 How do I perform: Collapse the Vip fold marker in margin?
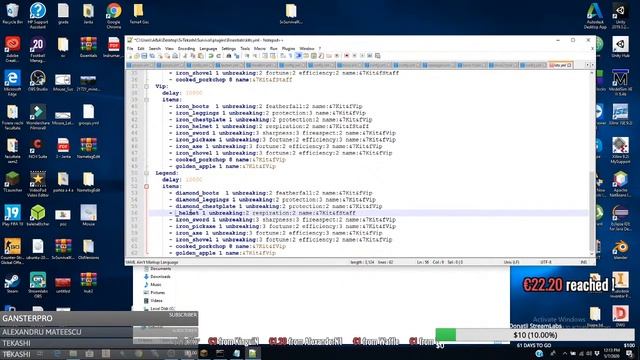[146, 87]
